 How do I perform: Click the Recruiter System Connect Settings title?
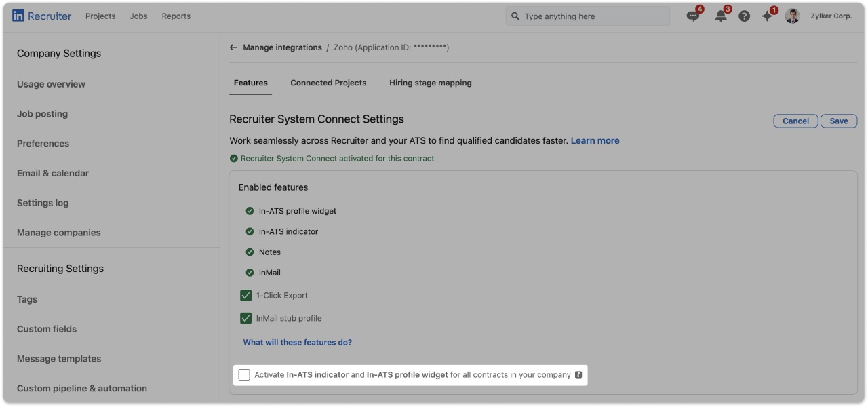(317, 119)
